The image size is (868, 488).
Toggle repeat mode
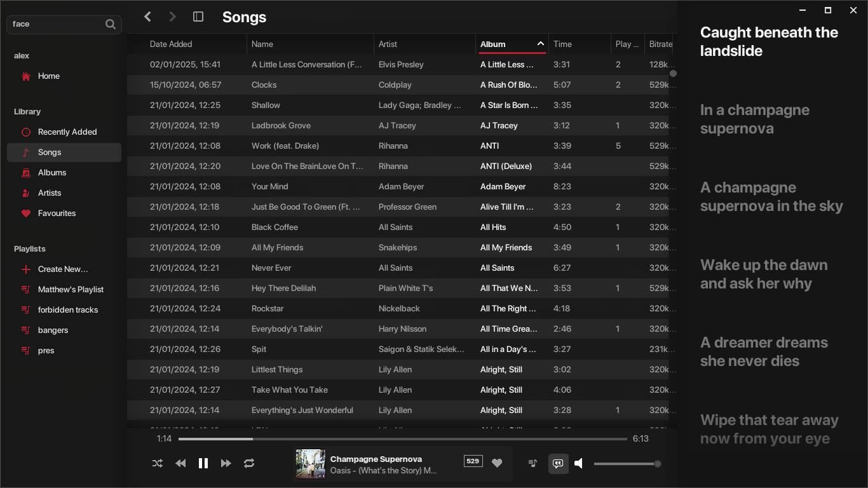point(249,463)
